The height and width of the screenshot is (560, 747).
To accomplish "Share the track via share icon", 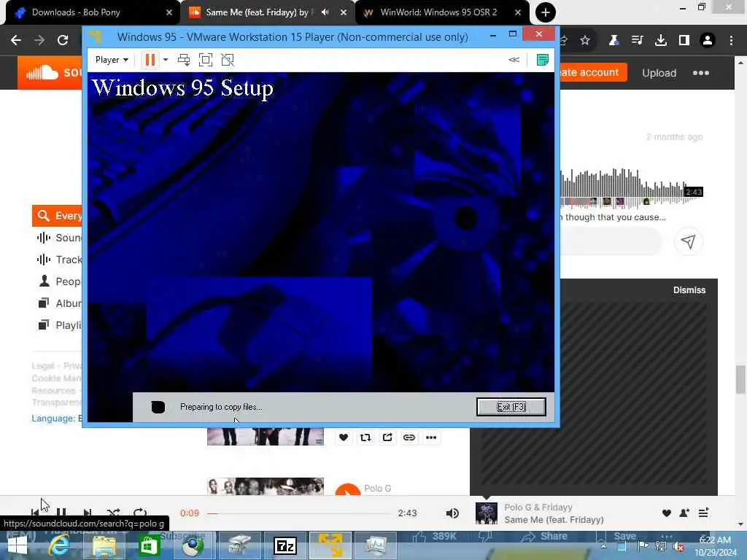I will [387, 437].
